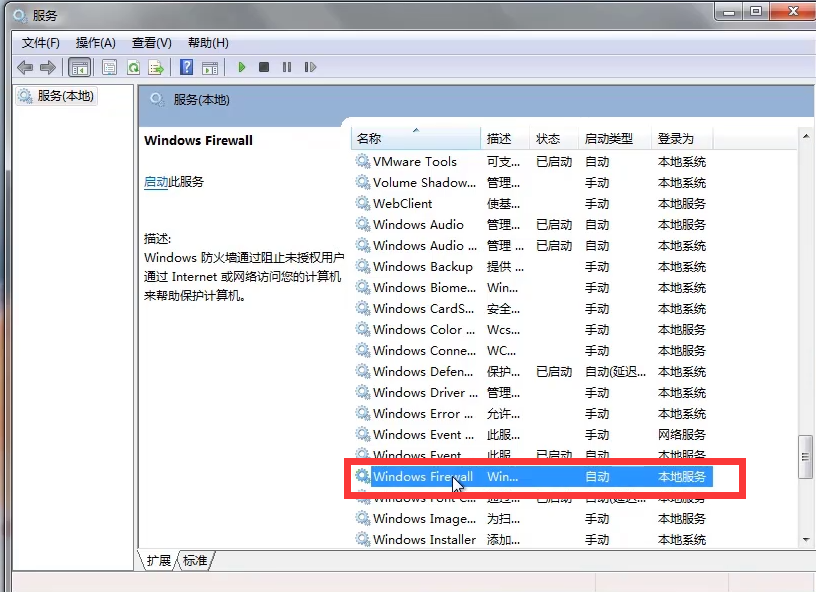Switch to the 标准 tab
Viewport: 816px width, 592px height.
click(x=194, y=561)
